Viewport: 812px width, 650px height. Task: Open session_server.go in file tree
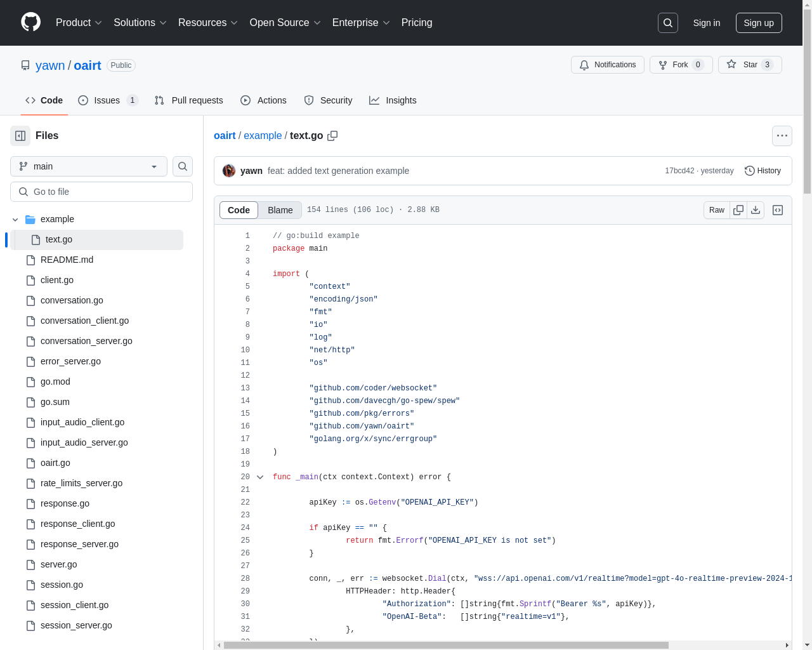pyautogui.click(x=76, y=626)
